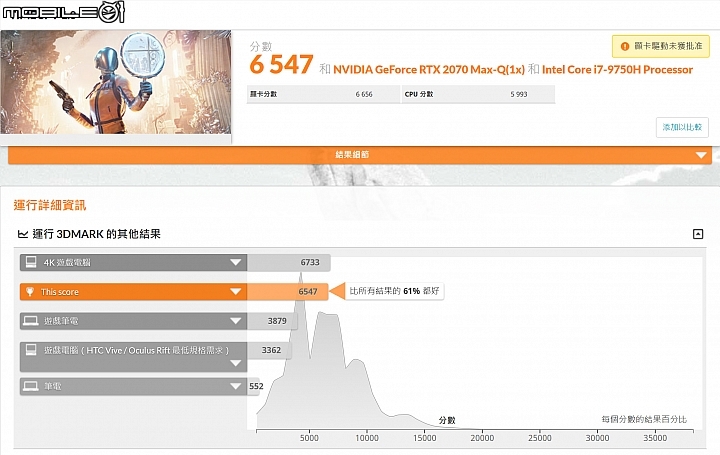Select the 3879 score value
The width and height of the screenshot is (720, 455).
[277, 321]
